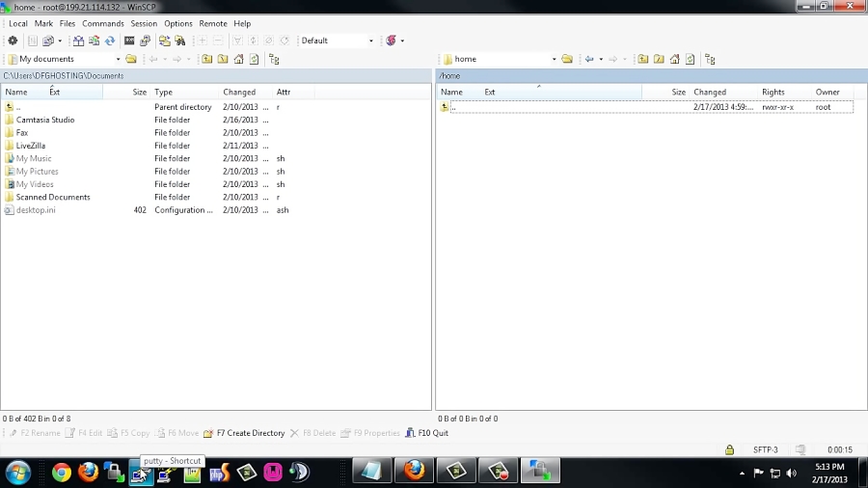Screen dimensions: 868x488
Task: Click the queue view toolbar icon
Action: point(47,41)
